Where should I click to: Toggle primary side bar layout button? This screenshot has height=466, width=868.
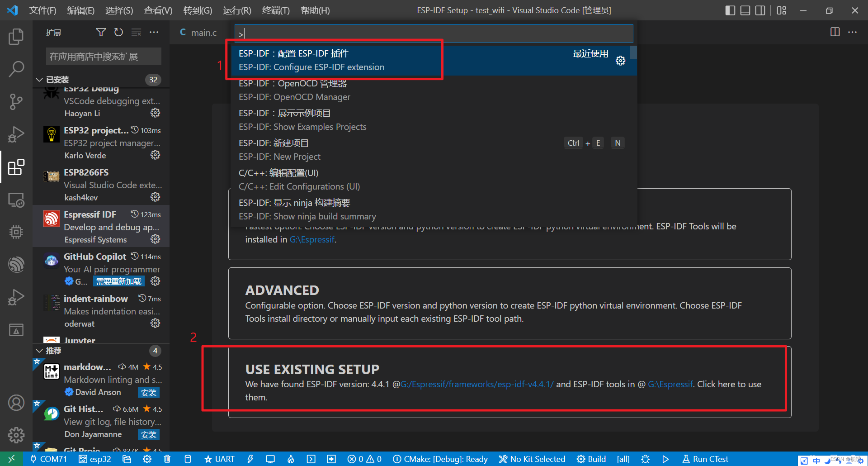[x=730, y=10]
